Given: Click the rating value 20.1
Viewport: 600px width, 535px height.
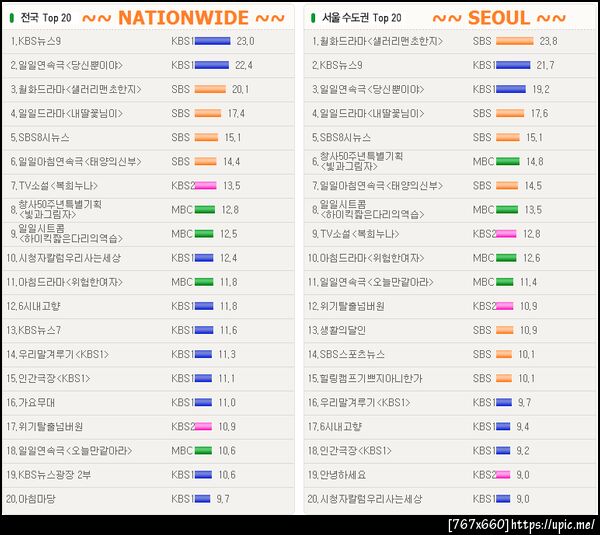Looking at the screenshot, I should [240, 89].
